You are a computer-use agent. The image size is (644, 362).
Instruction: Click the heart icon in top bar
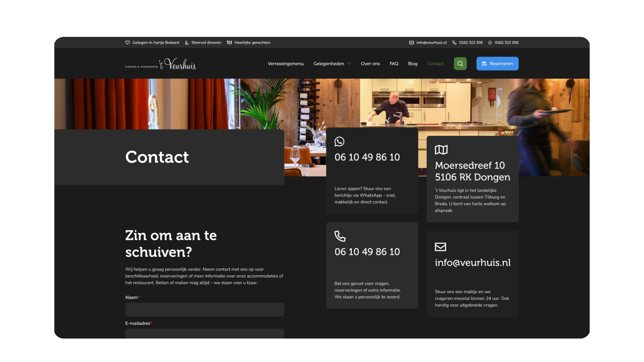(127, 43)
